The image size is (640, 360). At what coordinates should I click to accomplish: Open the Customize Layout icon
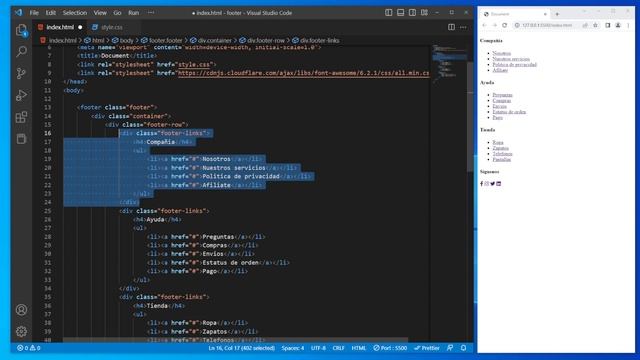(424, 13)
